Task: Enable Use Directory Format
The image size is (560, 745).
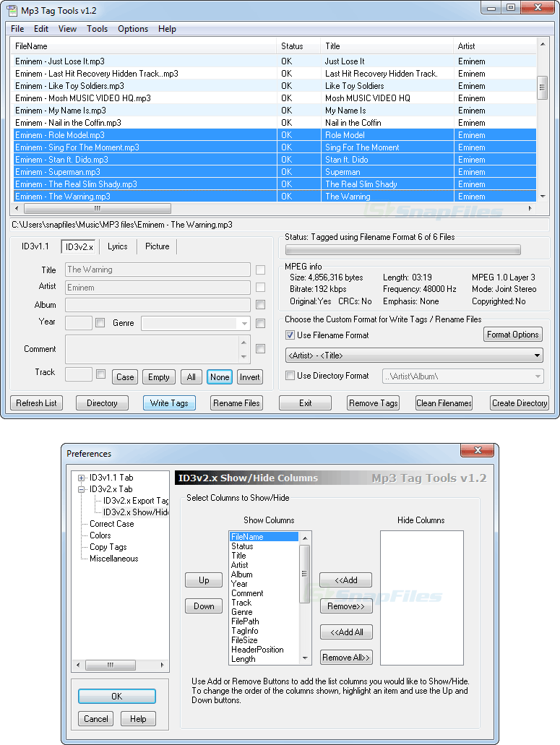Action: click(x=290, y=375)
